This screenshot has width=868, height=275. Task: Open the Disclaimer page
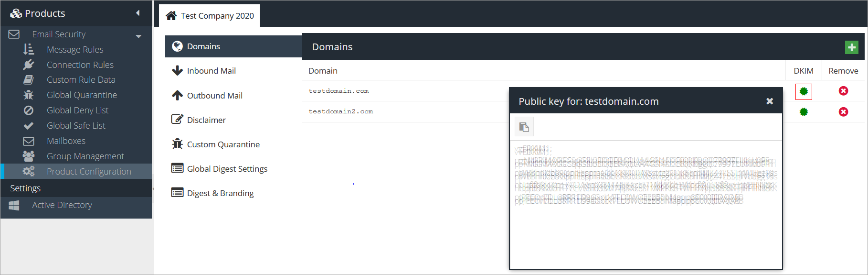pyautogui.click(x=206, y=120)
